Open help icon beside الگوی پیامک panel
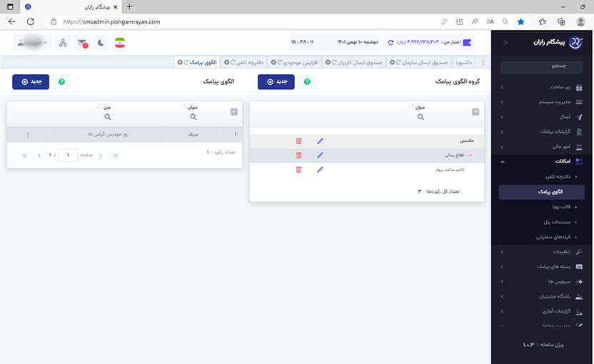This screenshot has width=594, height=364. tap(61, 82)
